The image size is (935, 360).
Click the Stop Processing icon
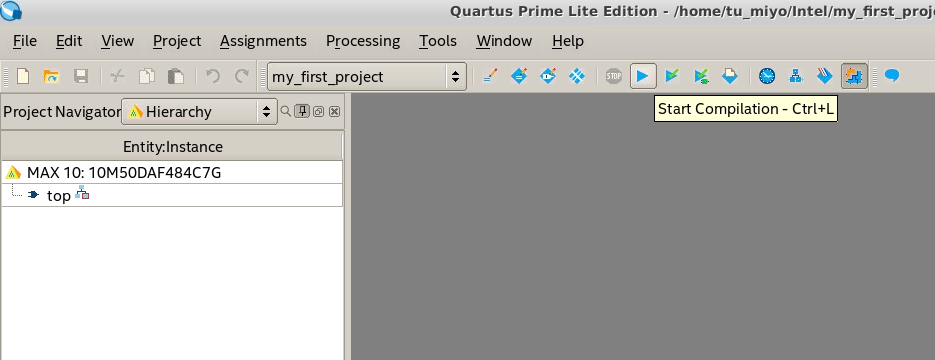tap(614, 76)
